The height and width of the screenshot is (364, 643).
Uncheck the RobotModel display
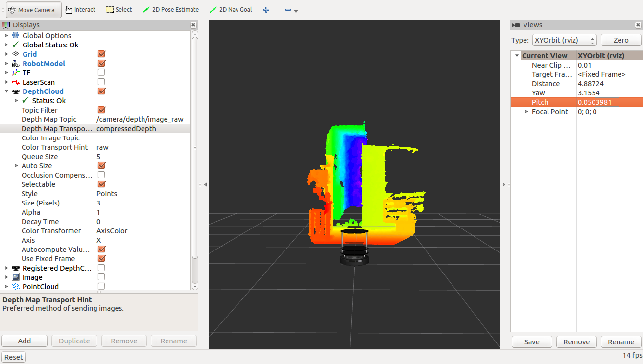pos(101,63)
